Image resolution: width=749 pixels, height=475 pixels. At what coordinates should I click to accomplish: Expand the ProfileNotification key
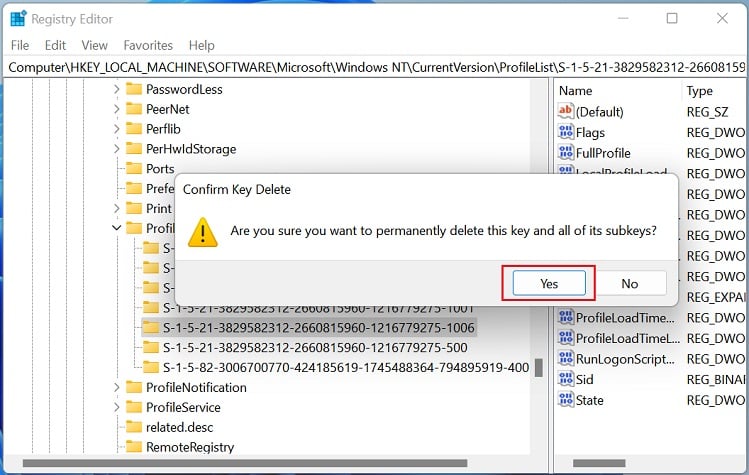pyautogui.click(x=117, y=387)
